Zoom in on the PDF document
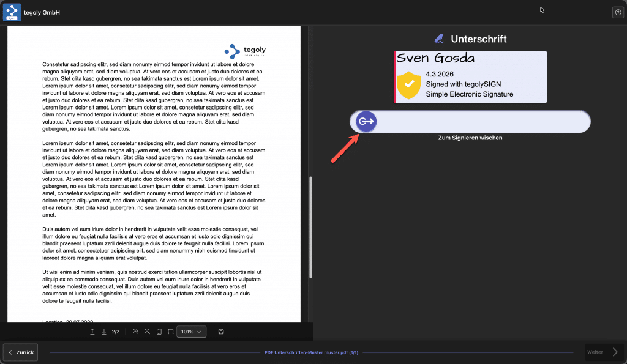This screenshot has width=627, height=364. click(135, 332)
